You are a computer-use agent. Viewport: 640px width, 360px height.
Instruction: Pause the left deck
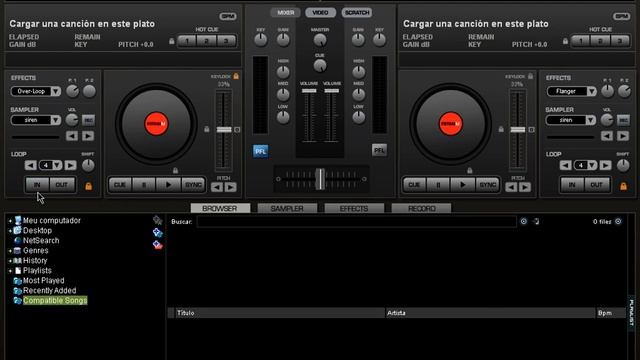coord(144,185)
